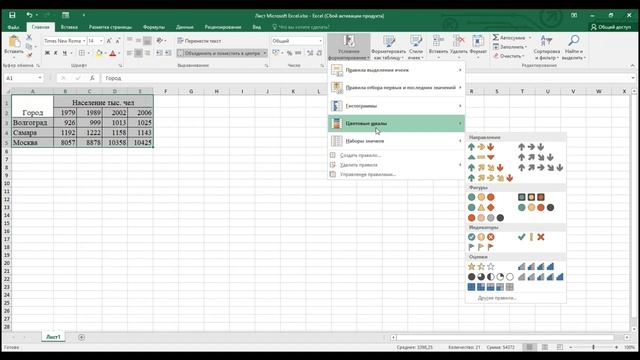This screenshot has width=640, height=360.
Task: Open the Гистограммы submenu
Action: point(396,106)
